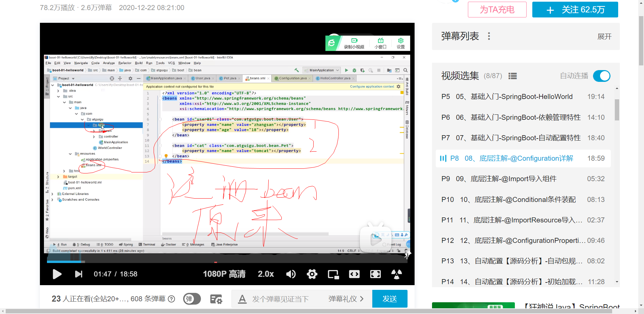Viewport: 644px width, 314px height.
Task: Open the Terminal tool window tab
Action: (x=147, y=245)
